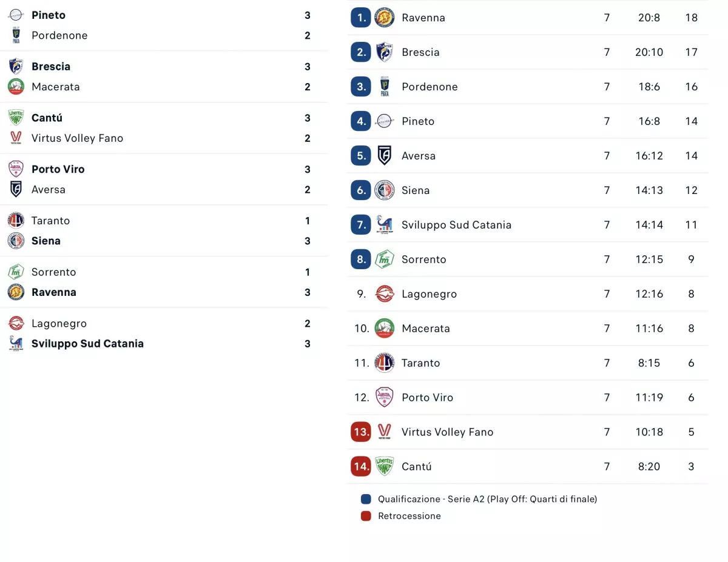Click Cantú's green logo in match results
Image resolution: width=728 pixels, height=562 pixels.
[x=16, y=118]
